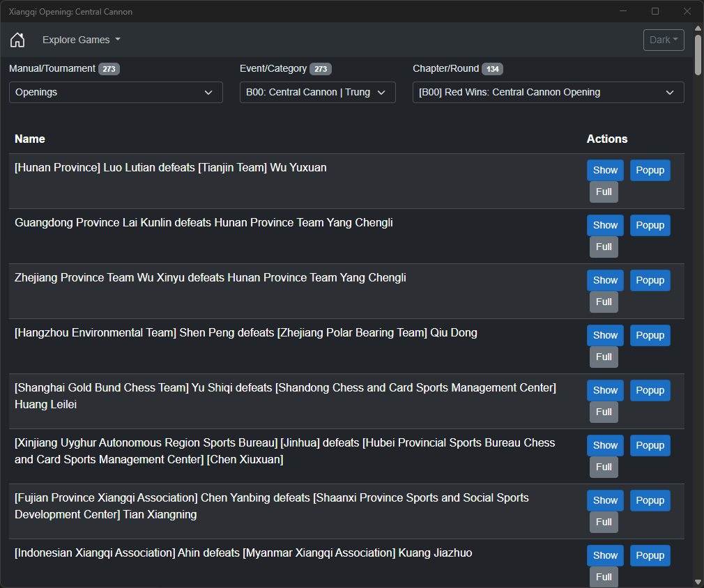Open the Explore Games menu

click(81, 40)
